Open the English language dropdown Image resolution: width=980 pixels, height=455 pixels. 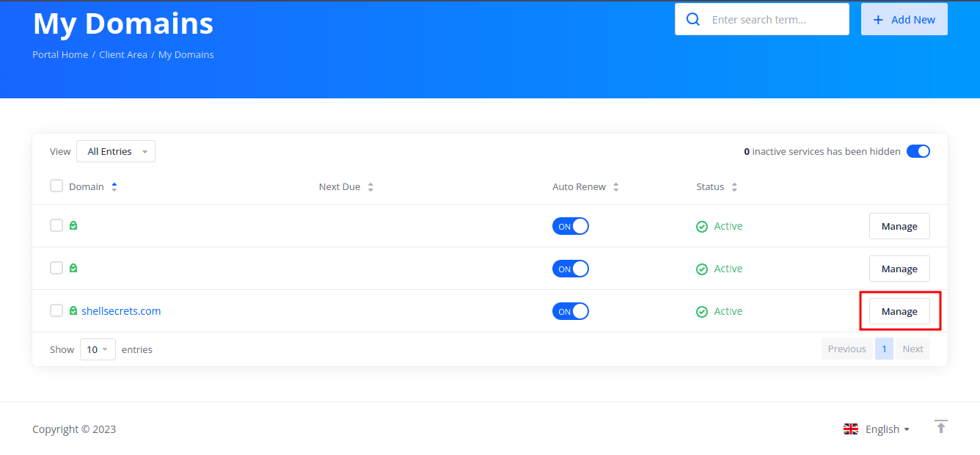click(882, 429)
